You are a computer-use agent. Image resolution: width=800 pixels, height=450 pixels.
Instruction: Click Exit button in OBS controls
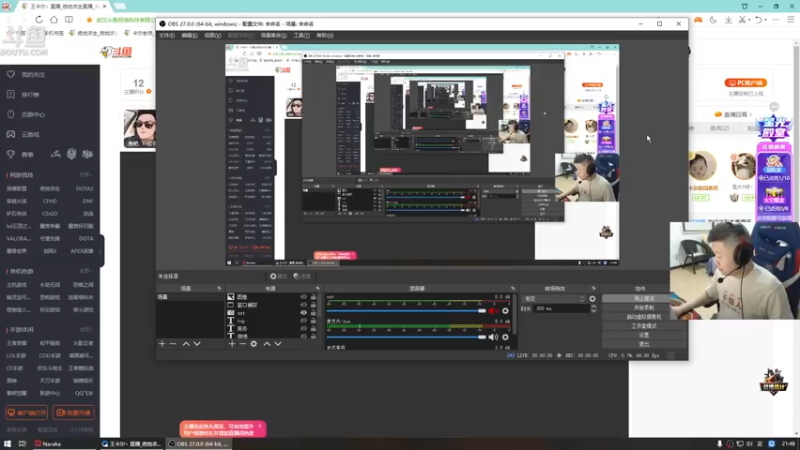[x=644, y=344]
